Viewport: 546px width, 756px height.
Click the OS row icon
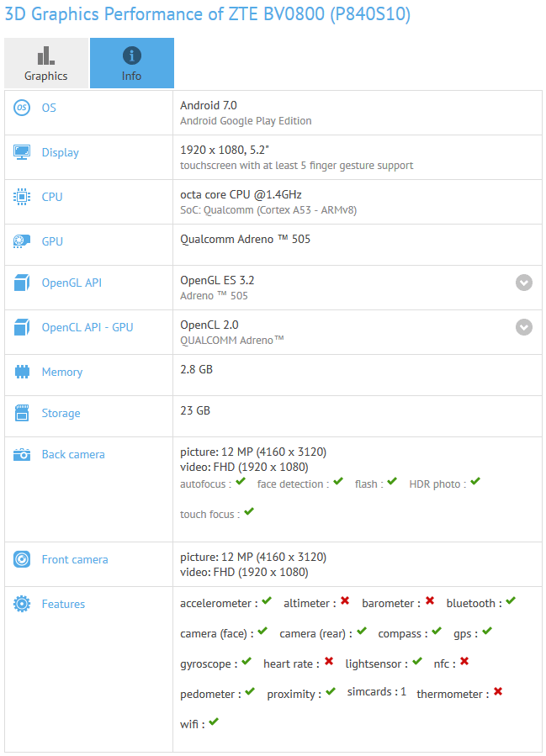click(x=22, y=108)
